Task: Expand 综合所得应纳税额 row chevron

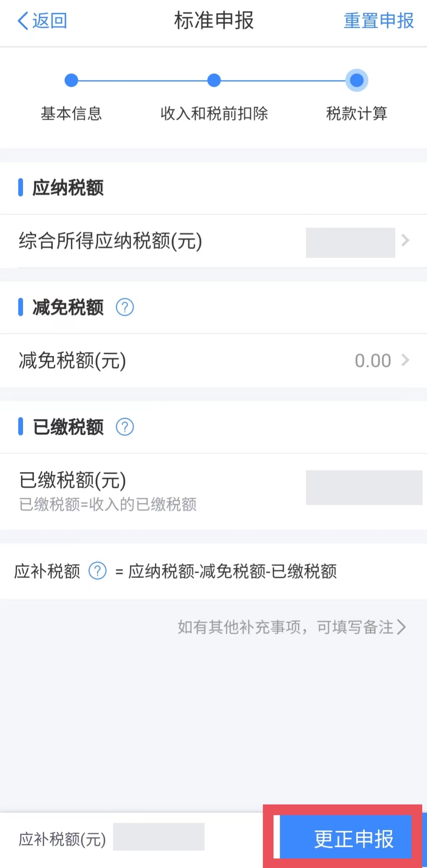Action: (x=405, y=240)
